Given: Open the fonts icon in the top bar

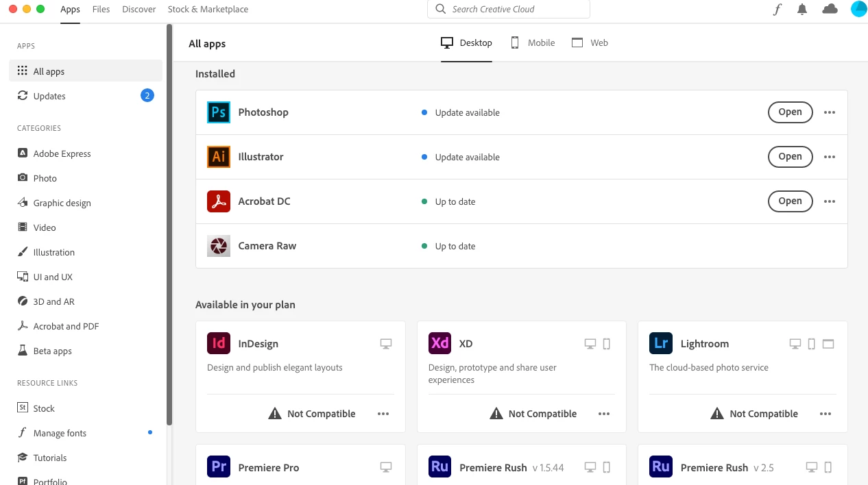Looking at the screenshot, I should tap(777, 10).
